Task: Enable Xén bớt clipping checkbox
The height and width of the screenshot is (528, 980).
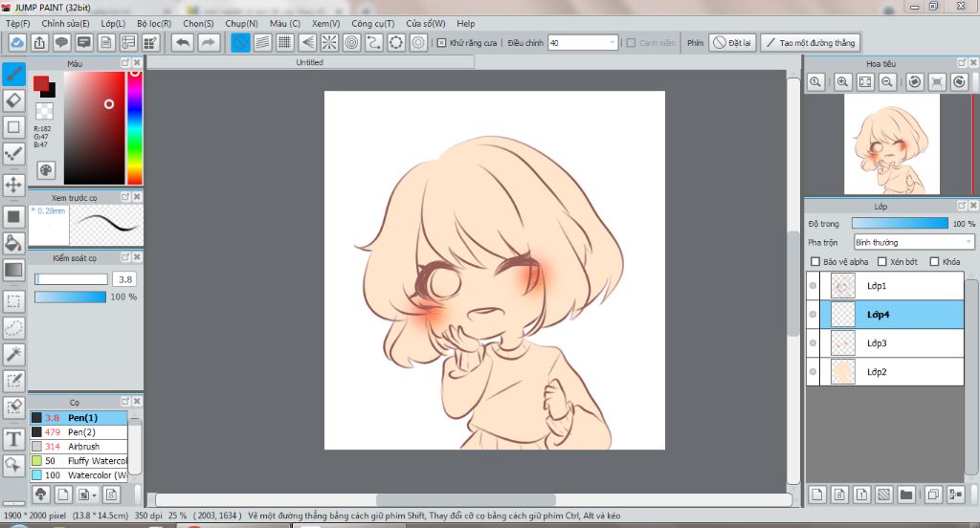Action: tap(881, 262)
